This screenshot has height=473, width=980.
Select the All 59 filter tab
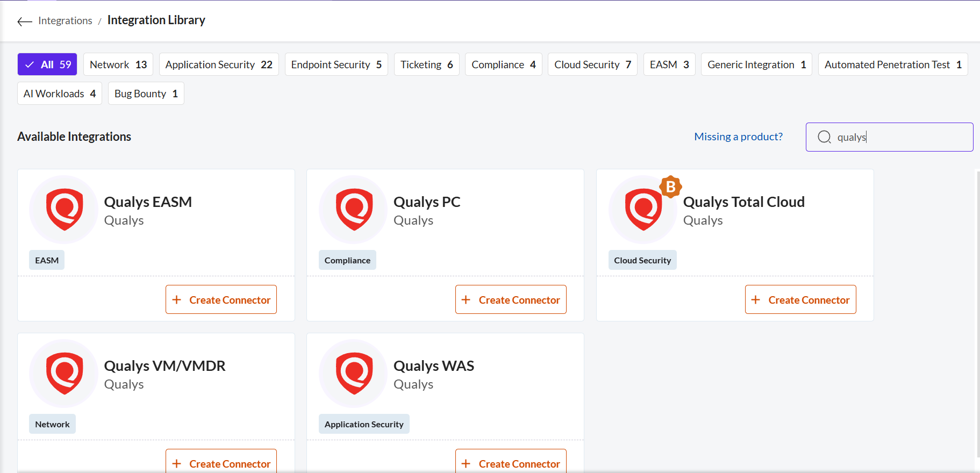point(47,64)
